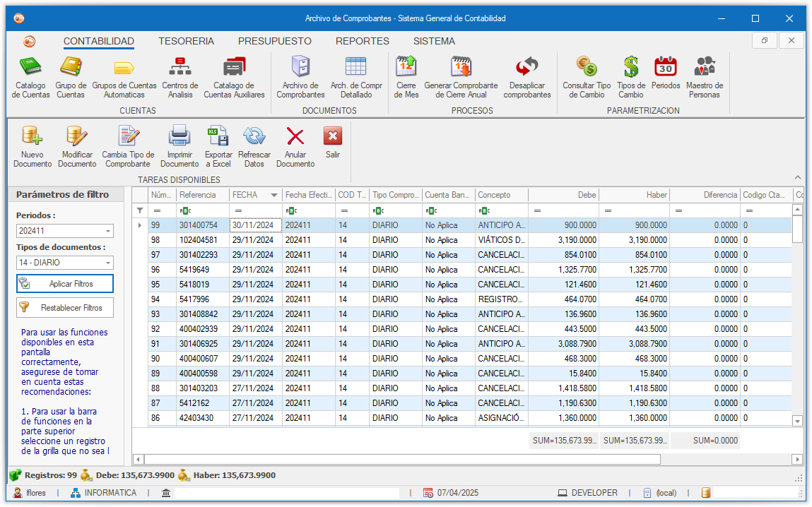Screen dimensions: 812x507
Task: Collapse the ribbon with the chevron
Action: [797, 177]
